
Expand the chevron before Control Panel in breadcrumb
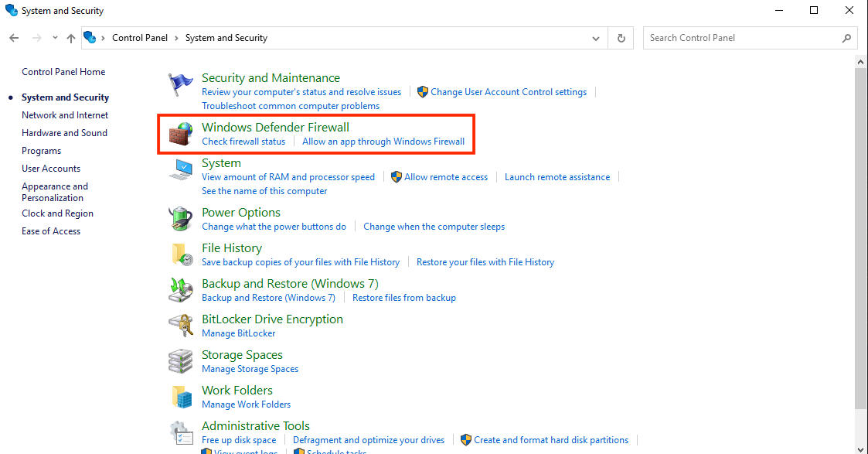(x=103, y=38)
